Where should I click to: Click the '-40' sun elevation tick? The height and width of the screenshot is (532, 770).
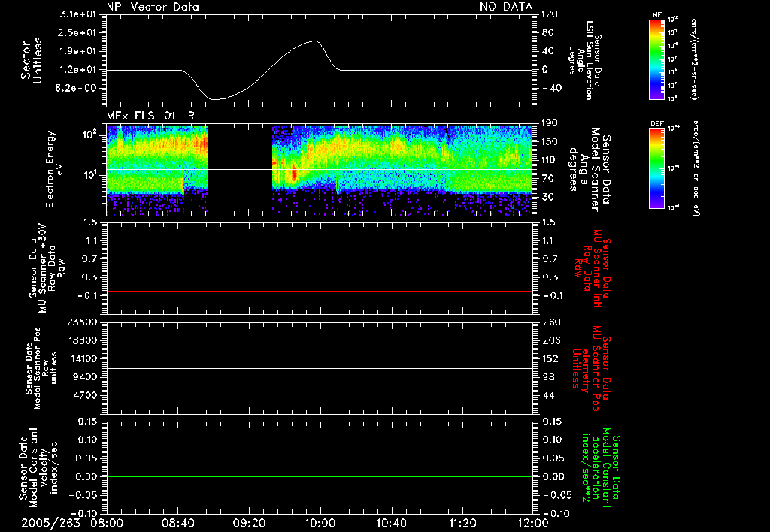[x=551, y=88]
